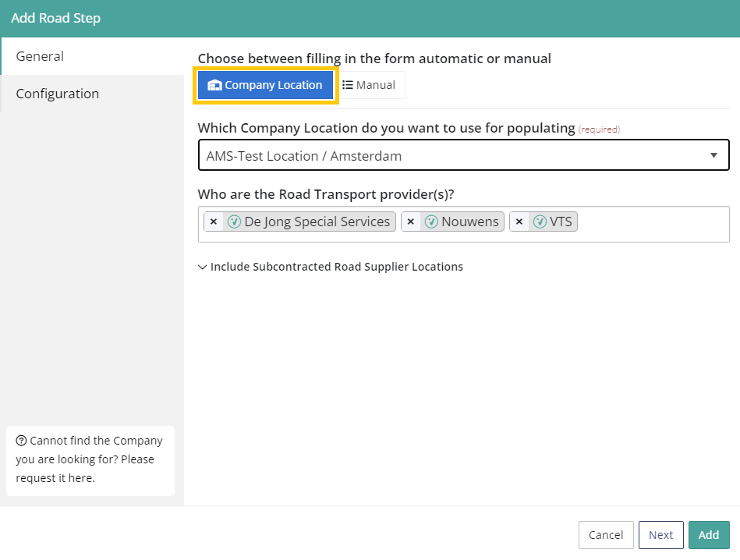The image size is (740, 560).
Task: Remove VTS using its x icon
Action: click(519, 222)
